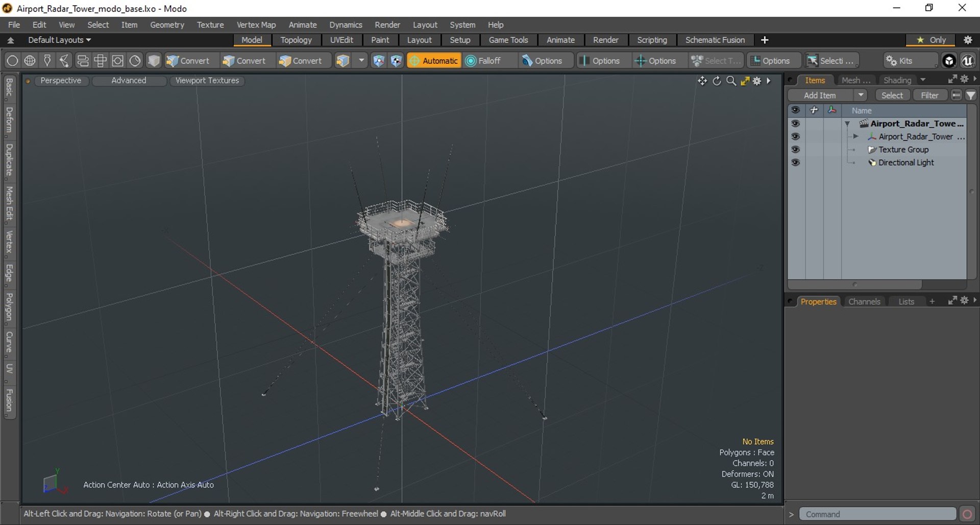Open the Items panel gear settings

(964, 79)
